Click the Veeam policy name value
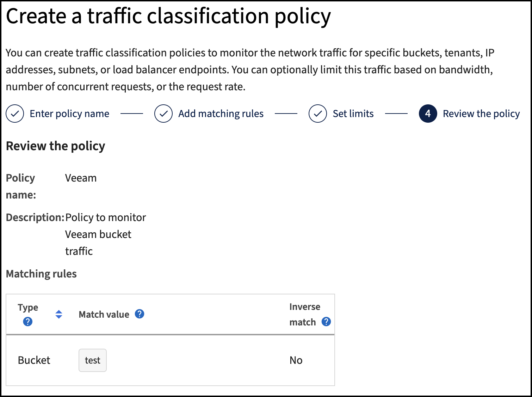 [x=81, y=178]
